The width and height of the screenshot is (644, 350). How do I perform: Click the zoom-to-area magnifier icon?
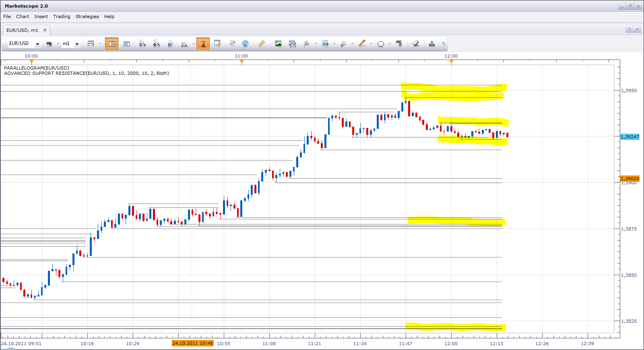pyautogui.click(x=184, y=44)
